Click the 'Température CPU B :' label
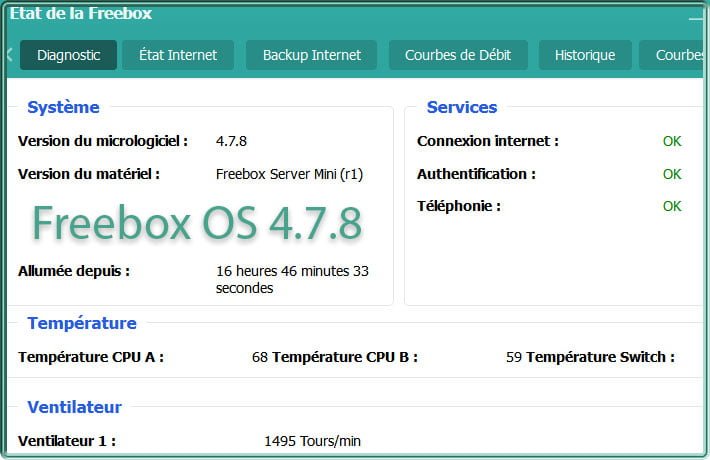This screenshot has height=460, width=710. pos(345,357)
